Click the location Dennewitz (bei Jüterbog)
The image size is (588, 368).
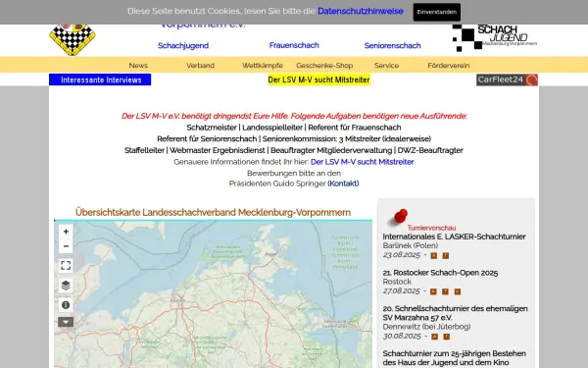click(426, 327)
